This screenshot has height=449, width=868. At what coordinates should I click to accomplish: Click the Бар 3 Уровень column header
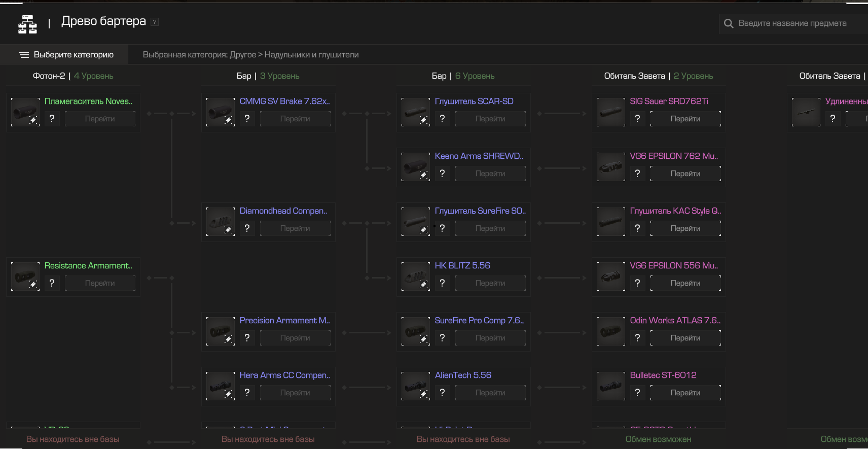(x=268, y=76)
